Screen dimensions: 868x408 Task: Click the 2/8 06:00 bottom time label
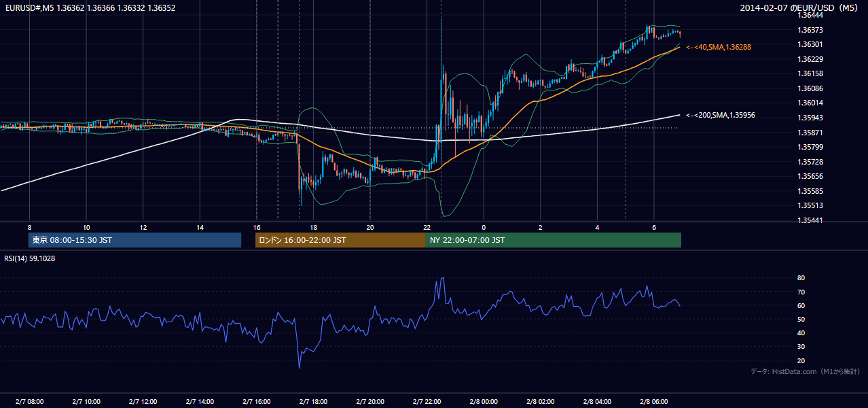(x=653, y=401)
